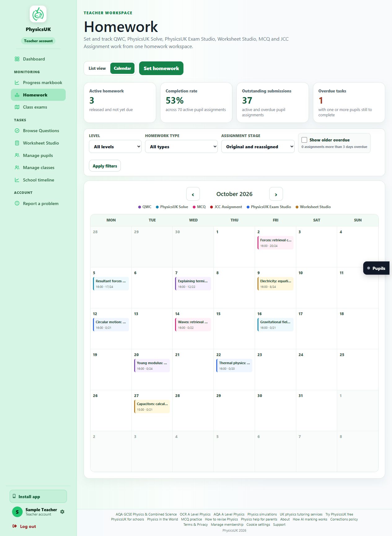Open Electricity: equati... homework on Oct 9
The image size is (392, 536).
tap(275, 284)
